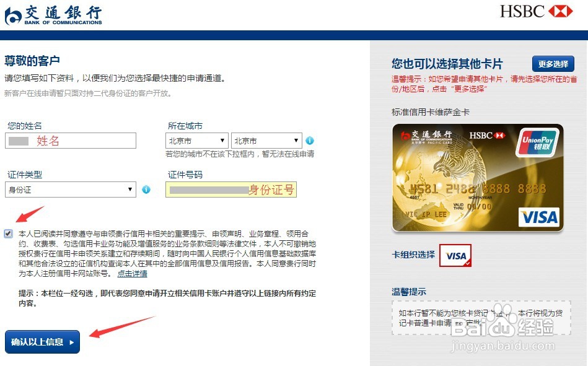Select the VISA card organization icon
Image resolution: width=588 pixels, height=366 pixels.
click(x=455, y=255)
